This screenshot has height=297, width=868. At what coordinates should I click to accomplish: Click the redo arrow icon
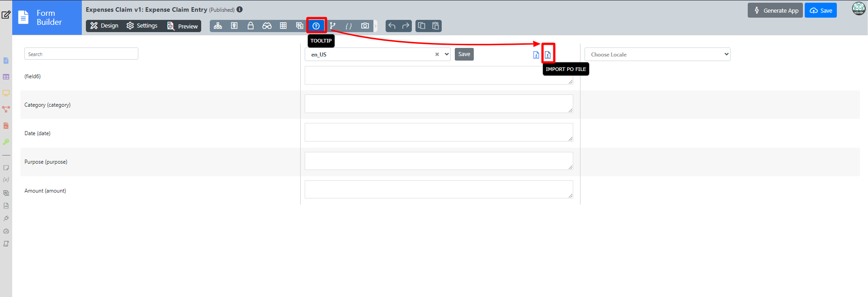406,26
